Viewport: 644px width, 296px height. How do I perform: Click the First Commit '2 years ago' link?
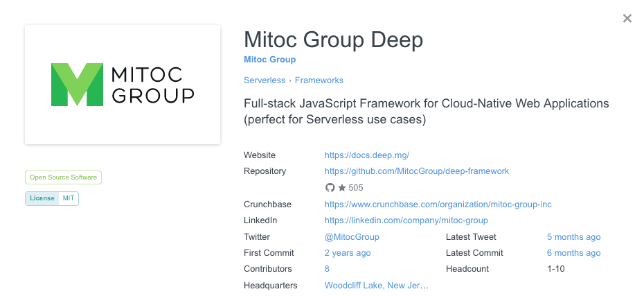pyautogui.click(x=348, y=253)
